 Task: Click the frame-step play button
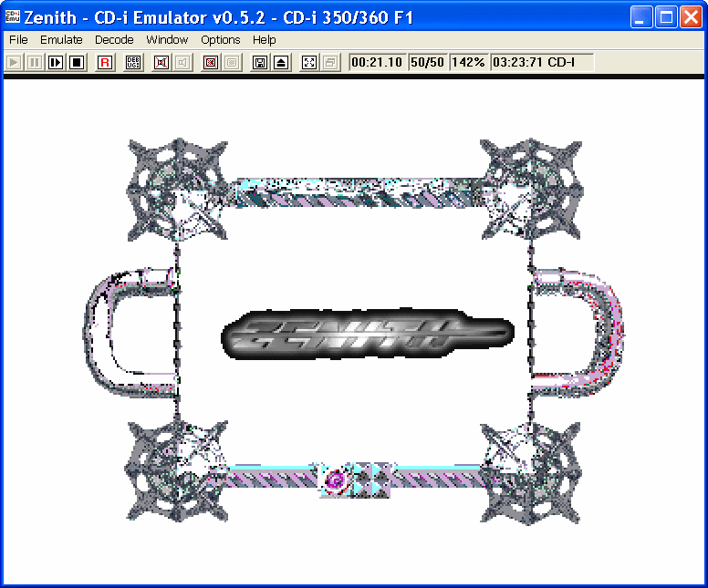pos(56,62)
